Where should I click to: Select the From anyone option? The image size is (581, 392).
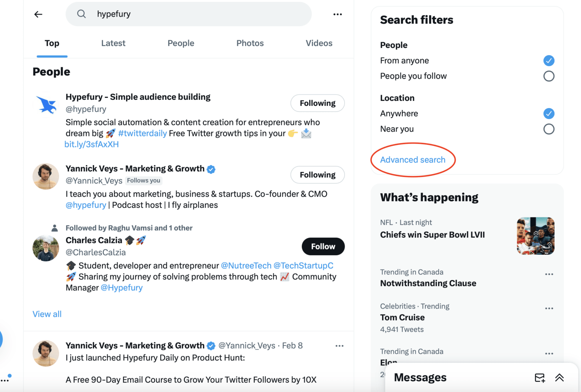(x=549, y=60)
